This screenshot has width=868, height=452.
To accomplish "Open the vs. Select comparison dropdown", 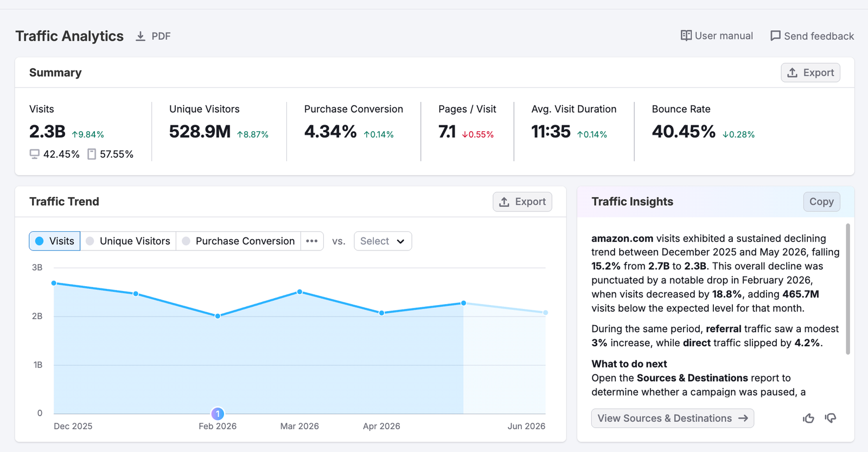I will [x=383, y=241].
